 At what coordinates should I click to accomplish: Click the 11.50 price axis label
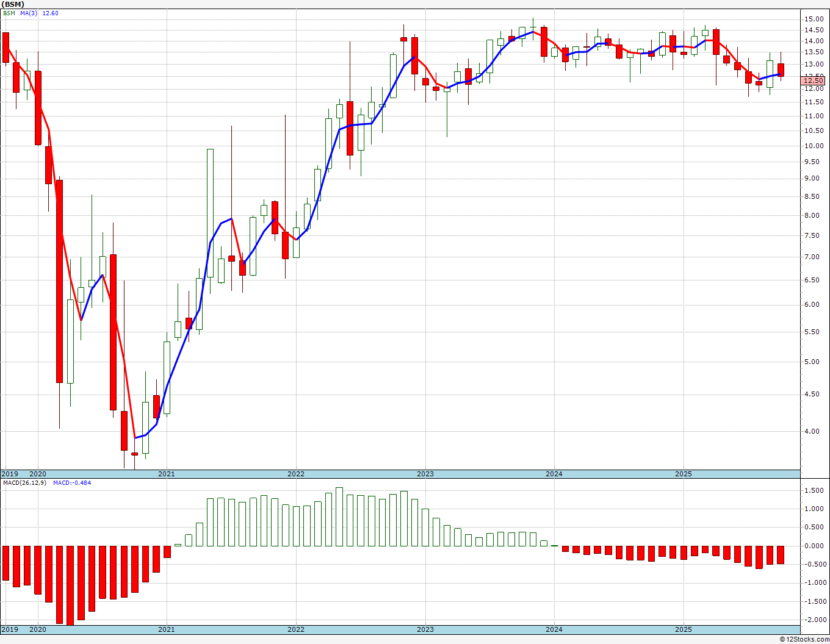coord(814,102)
